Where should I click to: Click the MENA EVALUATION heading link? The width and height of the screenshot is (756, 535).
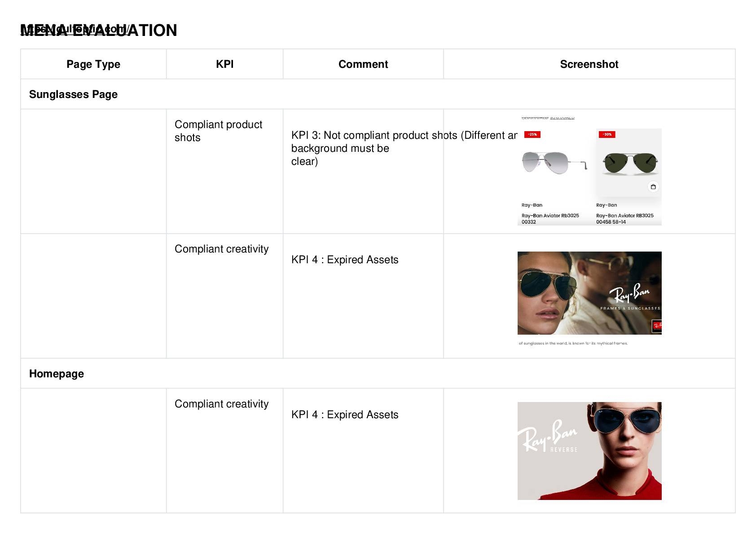(99, 30)
